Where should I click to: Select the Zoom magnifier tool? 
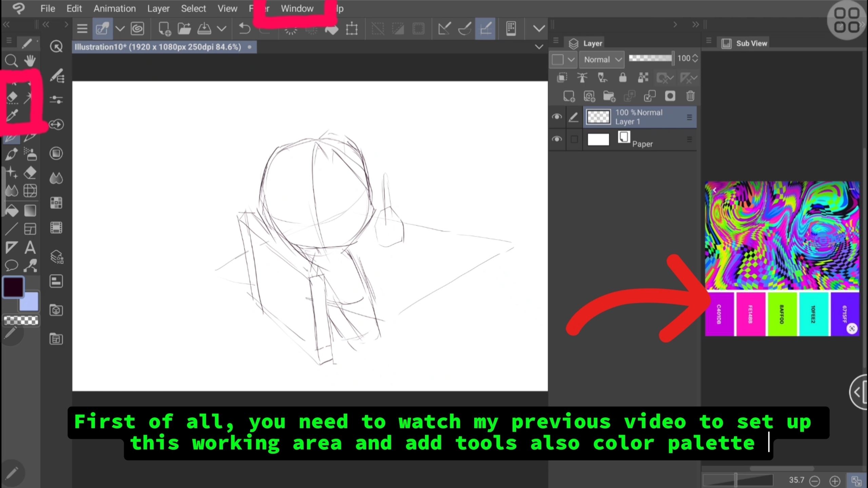pos(12,61)
